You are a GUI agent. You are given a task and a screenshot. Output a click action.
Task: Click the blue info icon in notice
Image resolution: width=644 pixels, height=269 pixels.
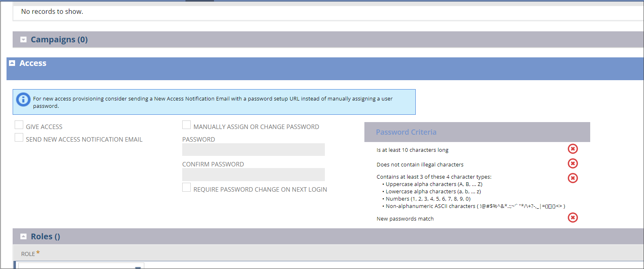tap(23, 99)
